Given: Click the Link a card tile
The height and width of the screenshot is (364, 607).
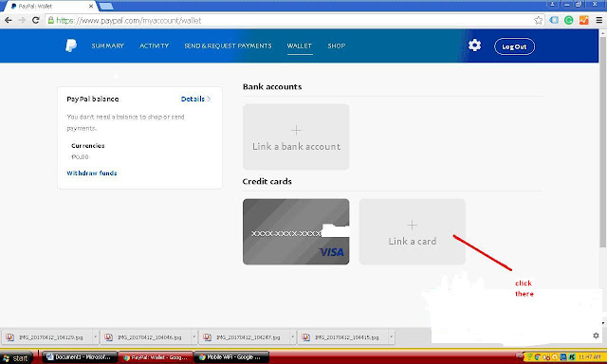Looking at the screenshot, I should 412,231.
